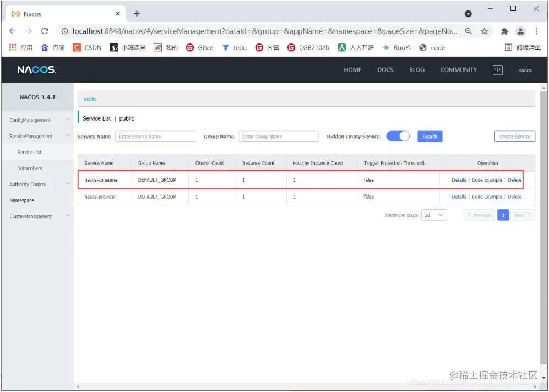
Task: Expand the ClusterManagement menu
Action: pos(39,216)
